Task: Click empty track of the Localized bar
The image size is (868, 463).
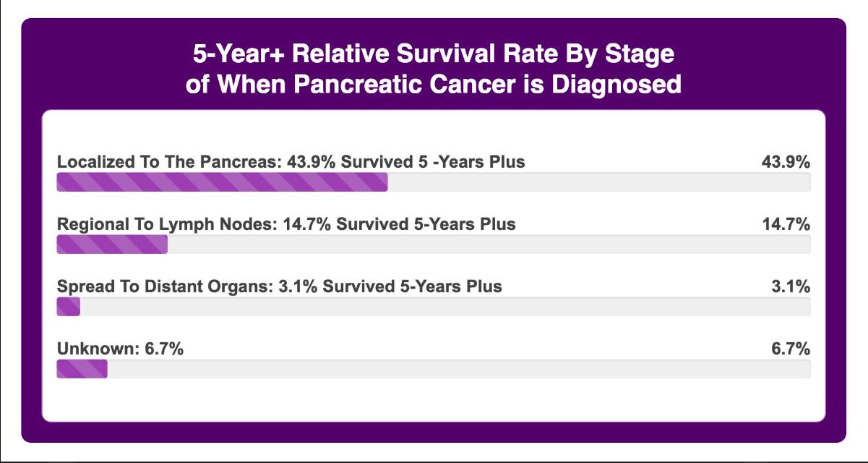Action: pos(598,182)
